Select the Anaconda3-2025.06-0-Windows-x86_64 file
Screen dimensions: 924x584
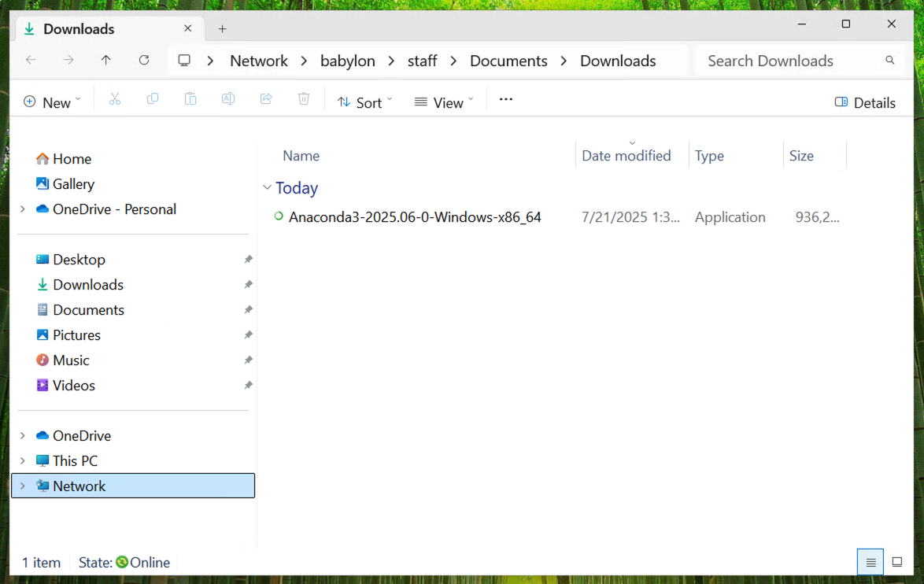tap(415, 217)
